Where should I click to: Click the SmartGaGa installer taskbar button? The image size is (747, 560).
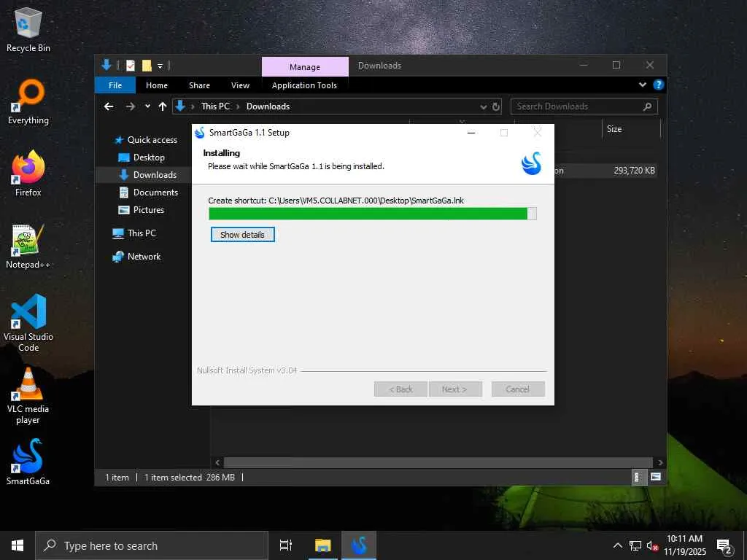pyautogui.click(x=359, y=545)
